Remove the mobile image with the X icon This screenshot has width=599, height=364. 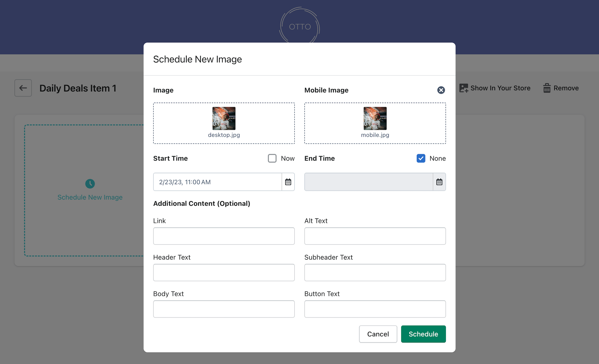click(441, 90)
